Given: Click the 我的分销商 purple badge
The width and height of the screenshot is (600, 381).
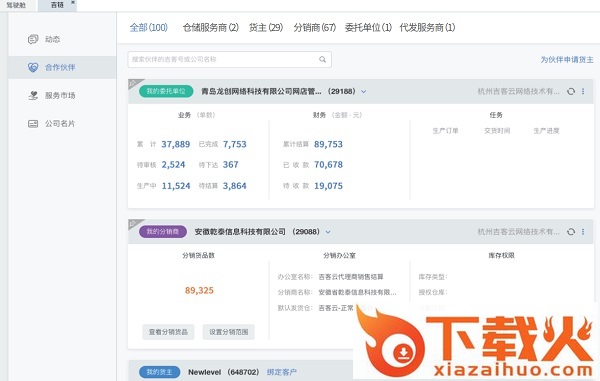Looking at the screenshot, I should pyautogui.click(x=163, y=231).
